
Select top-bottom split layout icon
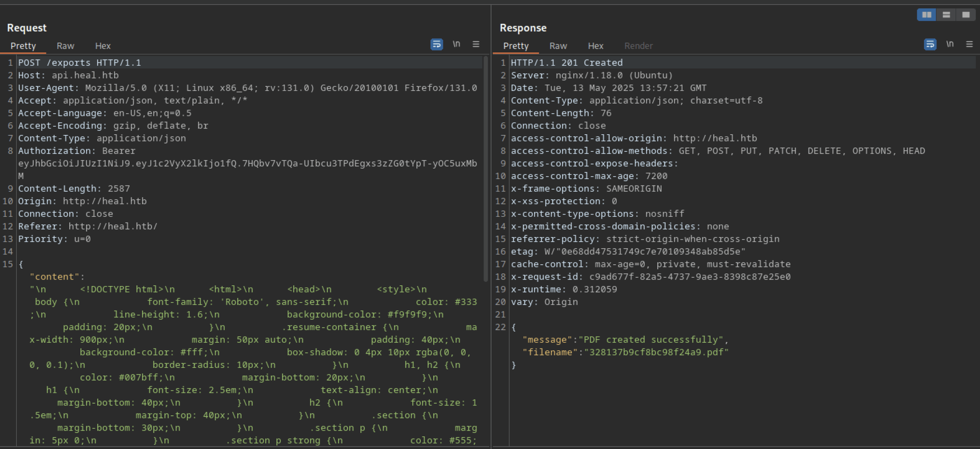click(946, 15)
